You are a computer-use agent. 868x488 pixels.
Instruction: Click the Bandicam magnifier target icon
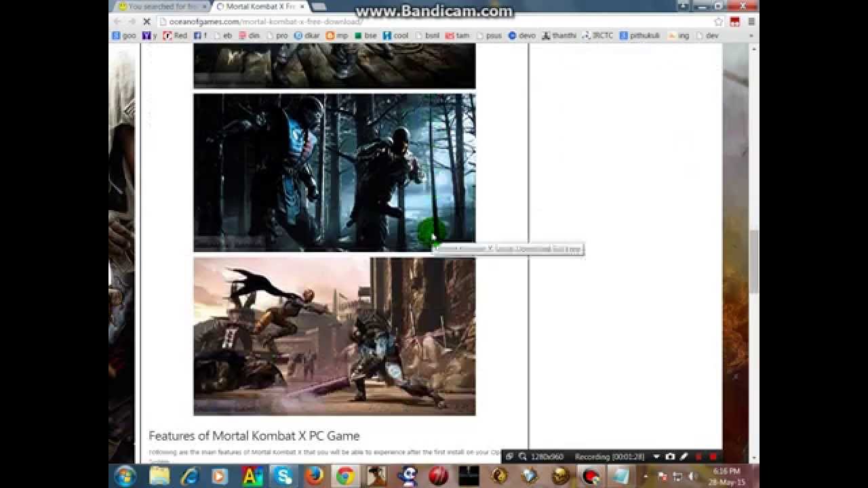[523, 457]
